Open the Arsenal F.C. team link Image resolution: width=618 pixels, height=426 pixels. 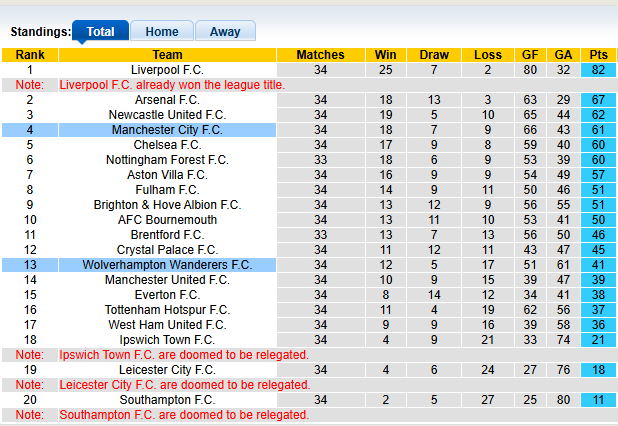[x=167, y=100]
